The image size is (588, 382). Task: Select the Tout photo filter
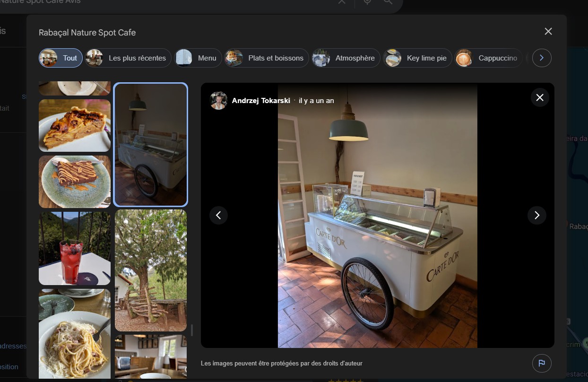(61, 58)
